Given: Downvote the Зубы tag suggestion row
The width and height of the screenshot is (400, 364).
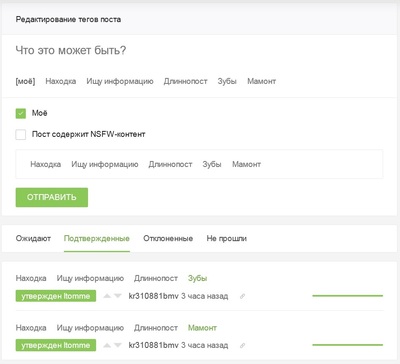Looking at the screenshot, I should point(117,296).
